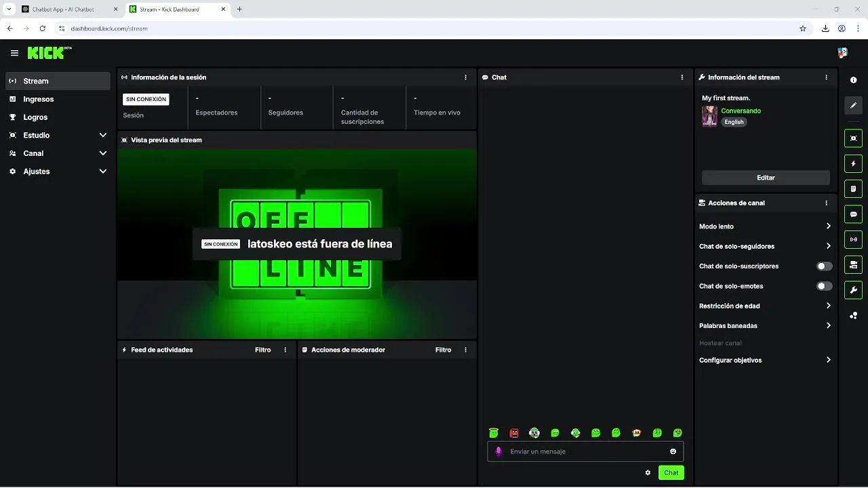The height and width of the screenshot is (488, 868).
Task: Open the user profile avatar in the header
Action: [842, 53]
